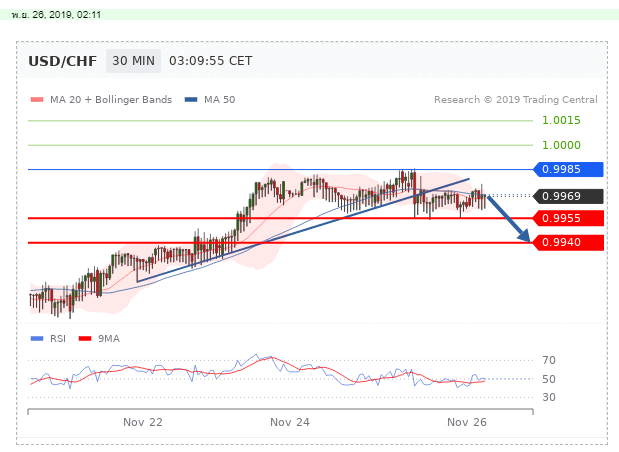619x452 pixels.
Task: Click the 9MA legend label
Action: point(109,339)
